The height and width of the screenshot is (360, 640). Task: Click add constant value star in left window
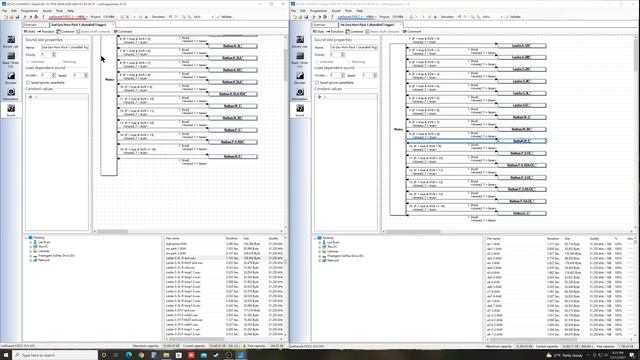tap(30, 97)
